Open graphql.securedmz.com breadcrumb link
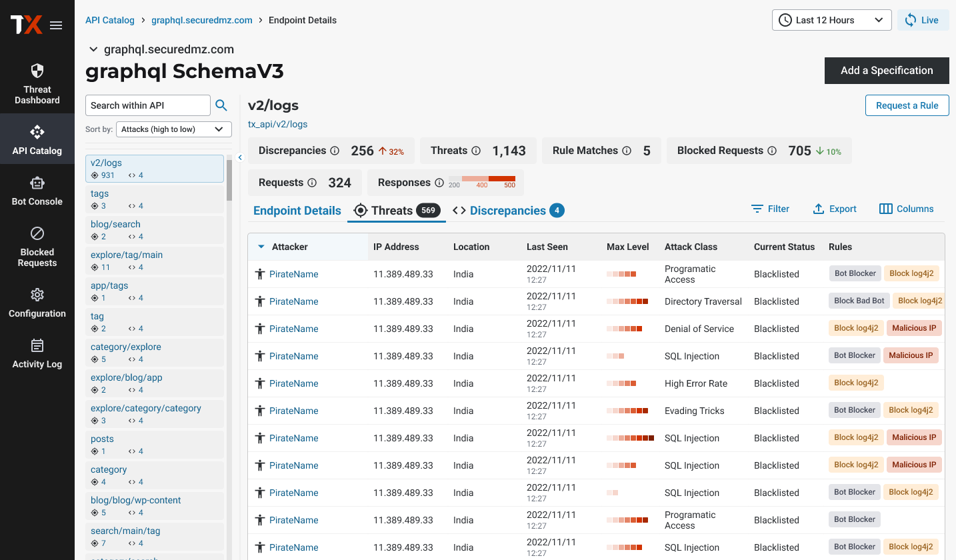 coord(202,20)
